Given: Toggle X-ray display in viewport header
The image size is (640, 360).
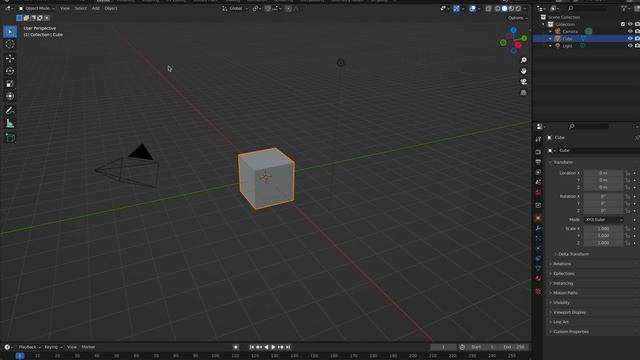Looking at the screenshot, I should (x=489, y=9).
